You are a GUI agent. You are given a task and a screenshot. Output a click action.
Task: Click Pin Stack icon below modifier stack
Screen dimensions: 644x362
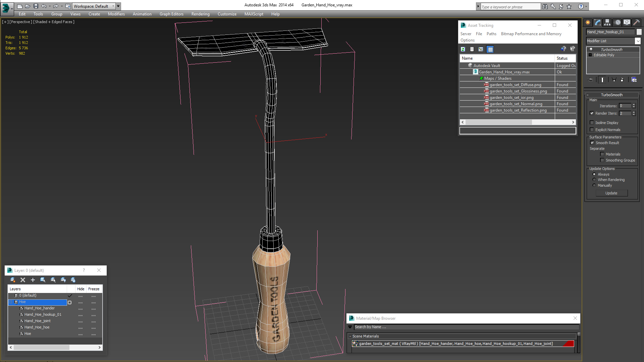[x=591, y=80]
